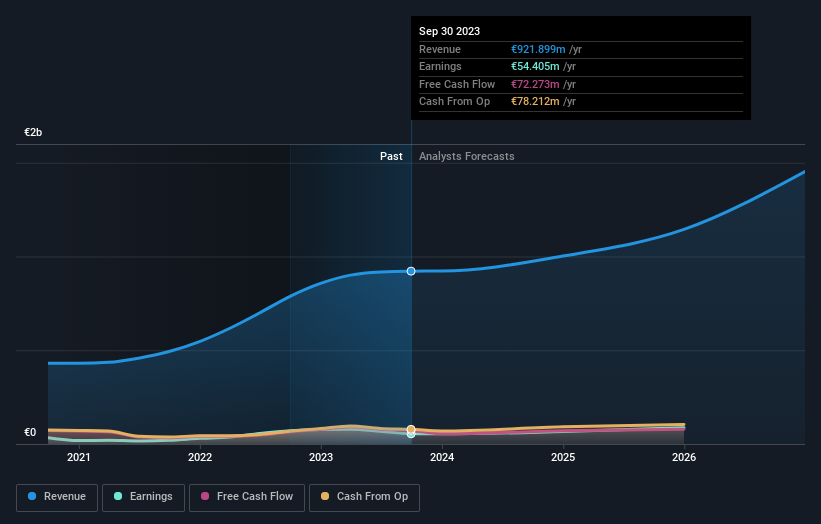Click the teal Earnings data point marker
Image resolution: width=821 pixels, height=524 pixels.
(411, 434)
